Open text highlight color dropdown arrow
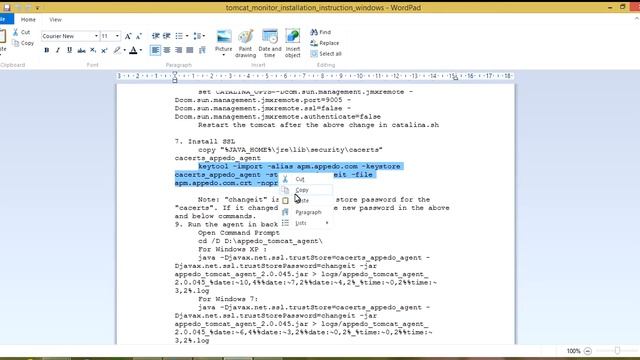Viewport: 640px width, 360px height. pyautogui.click(x=124, y=50)
